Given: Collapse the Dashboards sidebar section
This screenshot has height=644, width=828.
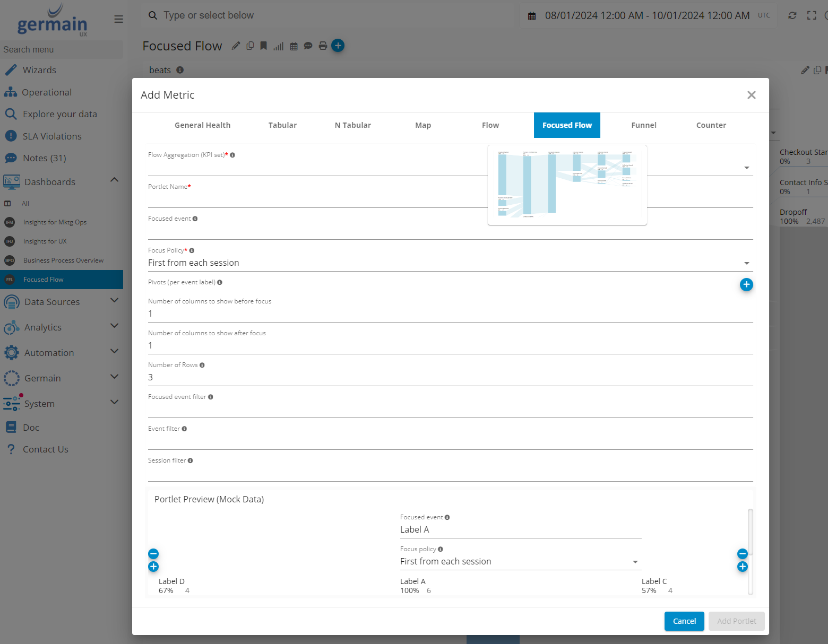Looking at the screenshot, I should pyautogui.click(x=114, y=180).
